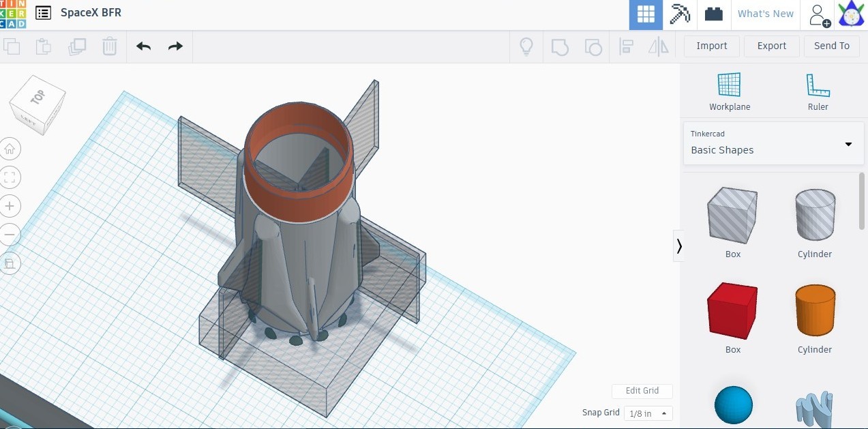
Task: Click the shapes panel scrollbar
Action: tap(862, 201)
